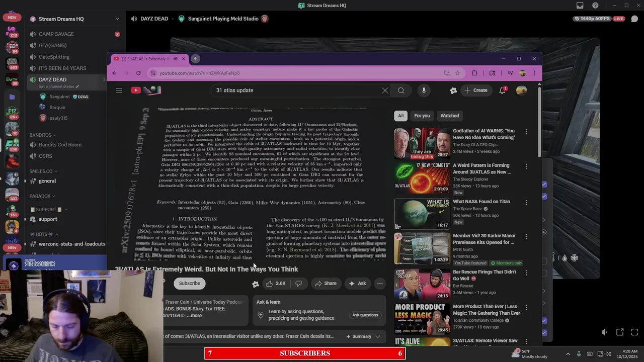Image resolution: width=644 pixels, height=362 pixels.
Task: Open the Chrome three-dot menu
Action: (x=534, y=73)
